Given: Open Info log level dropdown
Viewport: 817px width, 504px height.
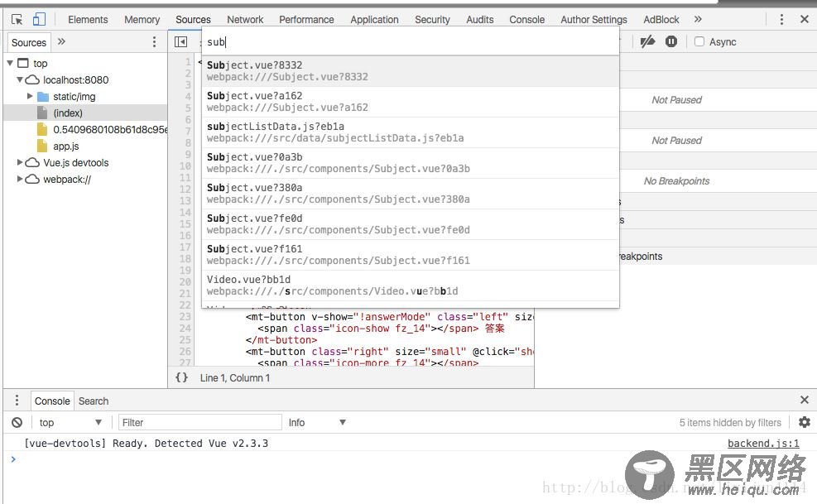Looking at the screenshot, I should tap(317, 422).
